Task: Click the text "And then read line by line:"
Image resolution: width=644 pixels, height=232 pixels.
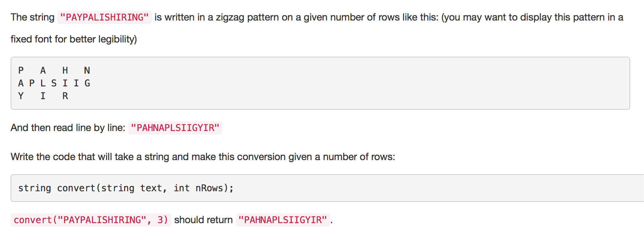Action: 68,128
